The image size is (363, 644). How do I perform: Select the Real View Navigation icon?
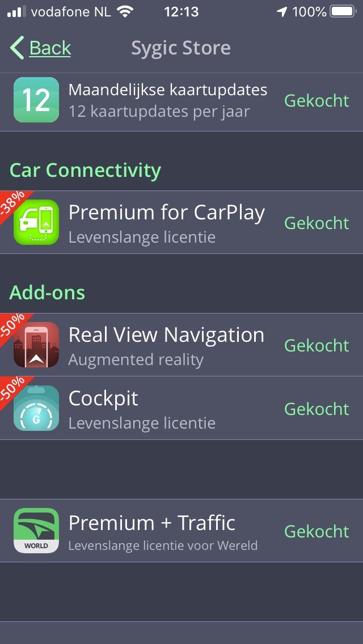36,345
